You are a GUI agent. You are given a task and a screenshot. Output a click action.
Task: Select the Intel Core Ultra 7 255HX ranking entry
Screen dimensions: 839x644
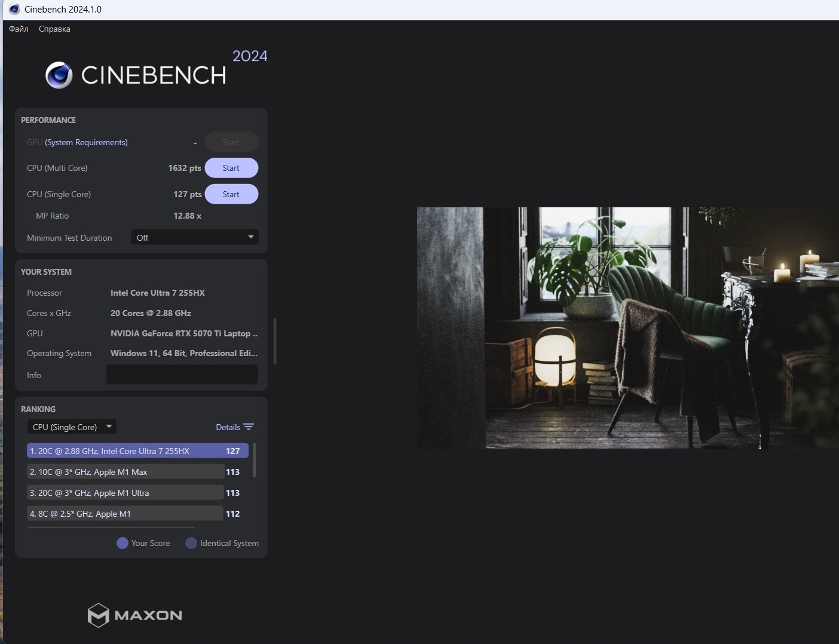[137, 451]
